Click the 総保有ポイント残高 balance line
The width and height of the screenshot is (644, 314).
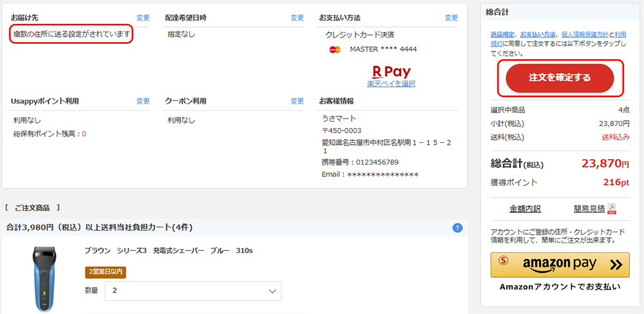(50, 134)
